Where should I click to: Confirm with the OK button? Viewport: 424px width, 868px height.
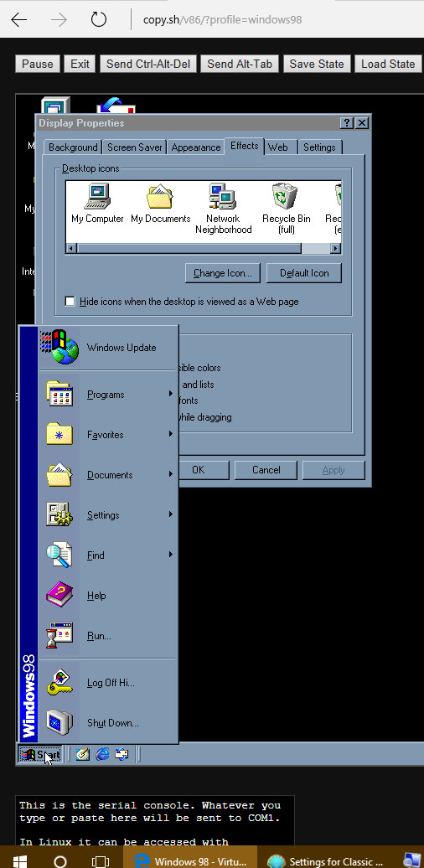[198, 470]
